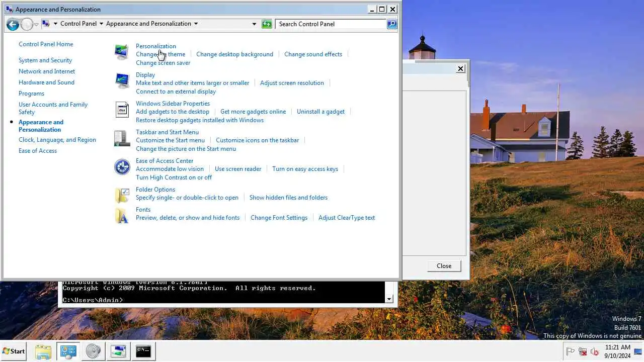Click the Appearance and Personalization breadcrumb segment

148,24
